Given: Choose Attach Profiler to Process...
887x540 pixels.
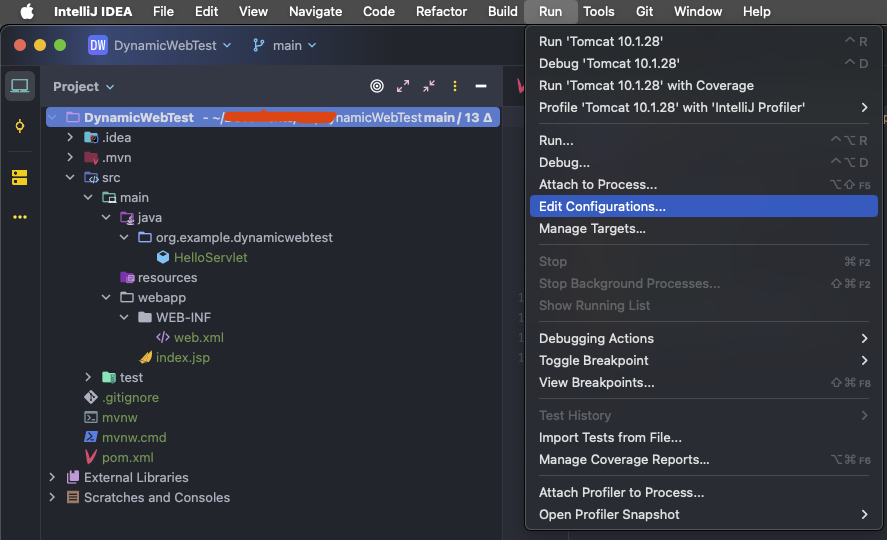Looking at the screenshot, I should tap(704, 493).
